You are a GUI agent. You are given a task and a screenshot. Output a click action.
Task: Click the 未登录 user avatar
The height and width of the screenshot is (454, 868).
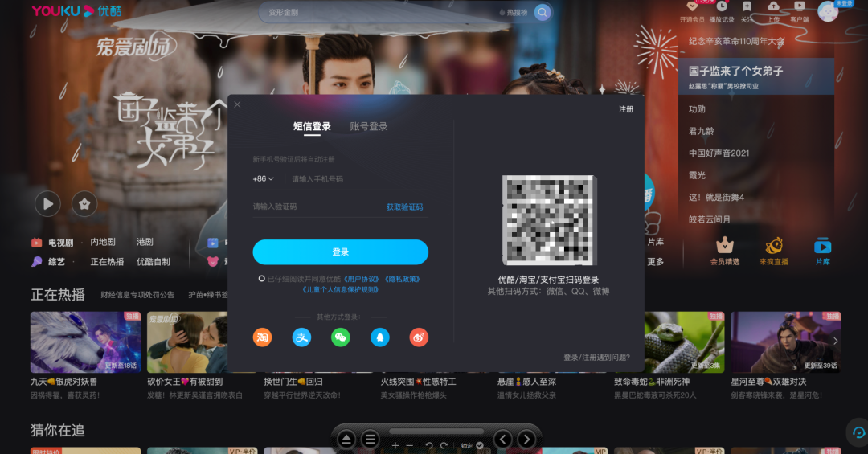(x=828, y=11)
